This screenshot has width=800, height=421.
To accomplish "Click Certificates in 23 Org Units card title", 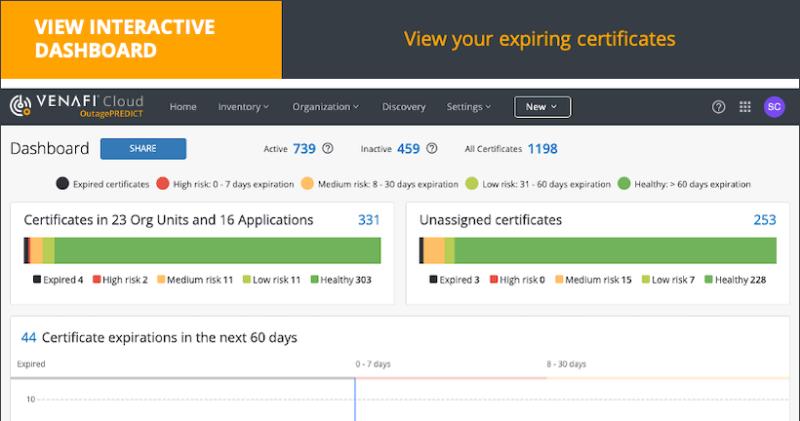I will [168, 220].
